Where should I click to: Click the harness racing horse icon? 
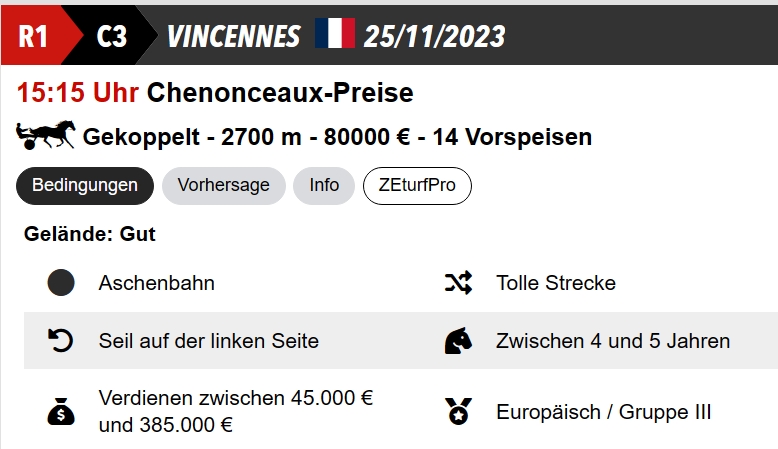46,135
